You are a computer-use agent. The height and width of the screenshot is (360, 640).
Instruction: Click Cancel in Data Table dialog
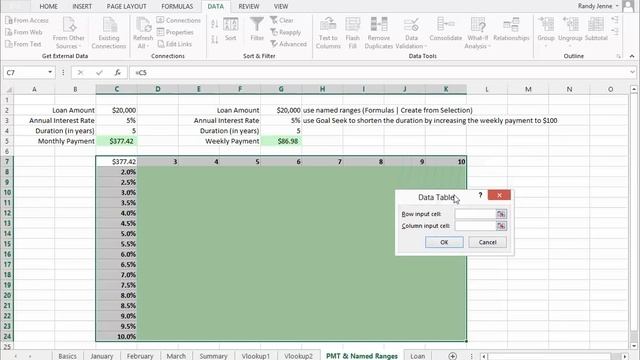(x=487, y=242)
